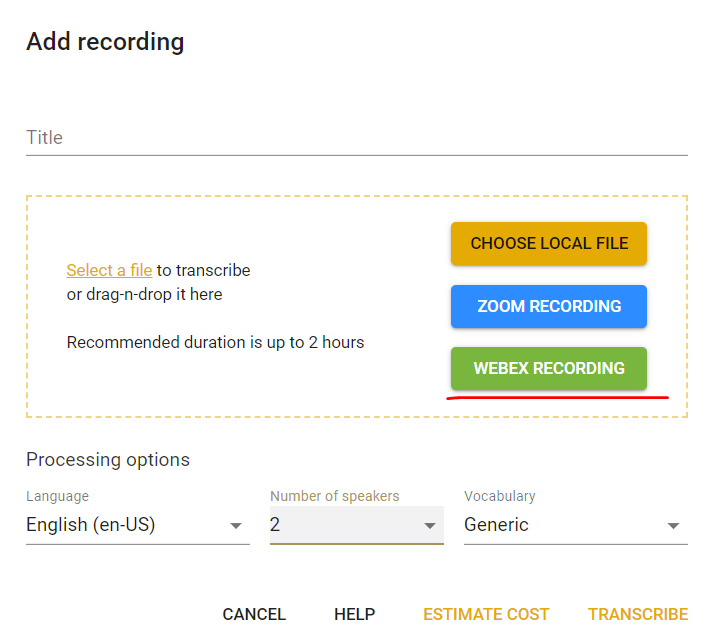Image resolution: width=716 pixels, height=640 pixels.
Task: Import from Zoom Recording button
Action: pyautogui.click(x=549, y=306)
